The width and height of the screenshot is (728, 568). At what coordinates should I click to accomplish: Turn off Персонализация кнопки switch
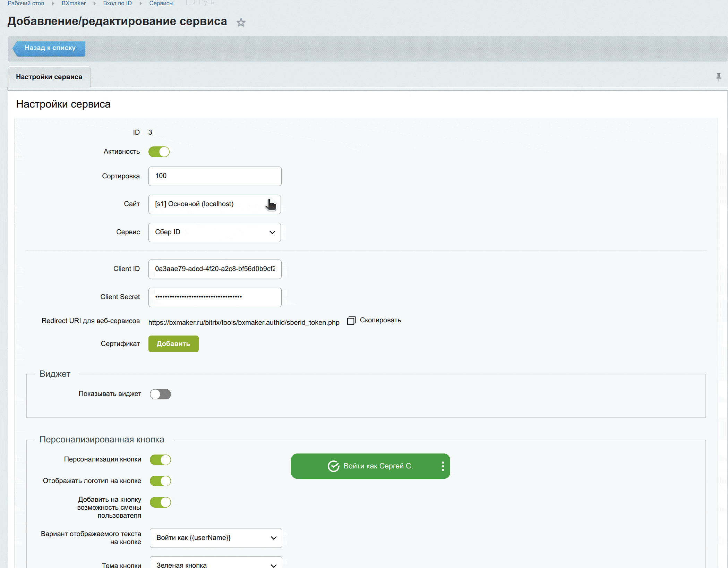pos(160,460)
